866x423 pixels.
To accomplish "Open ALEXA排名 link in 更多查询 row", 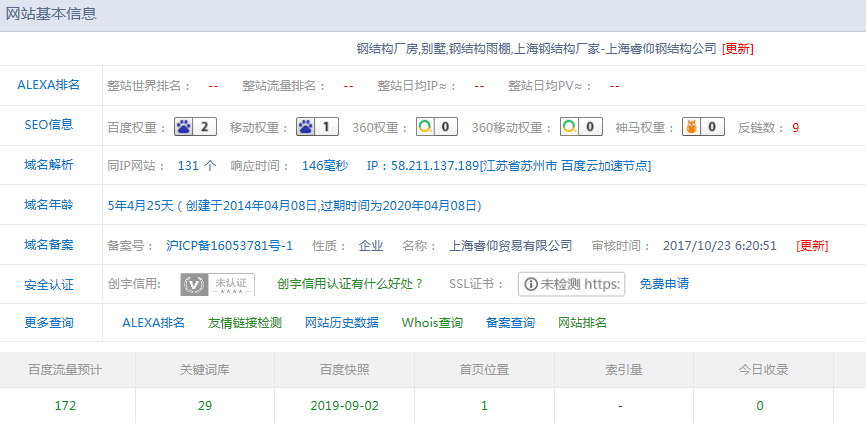I will 154,322.
